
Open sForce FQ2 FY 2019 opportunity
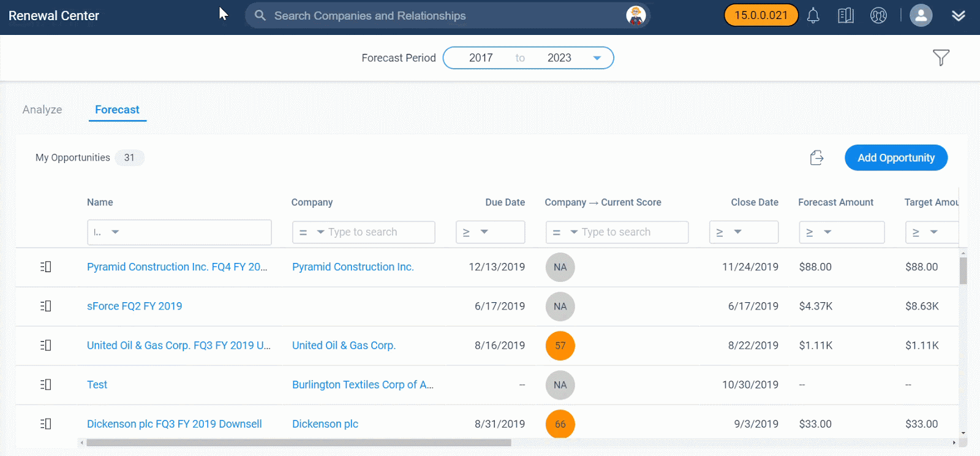click(134, 306)
